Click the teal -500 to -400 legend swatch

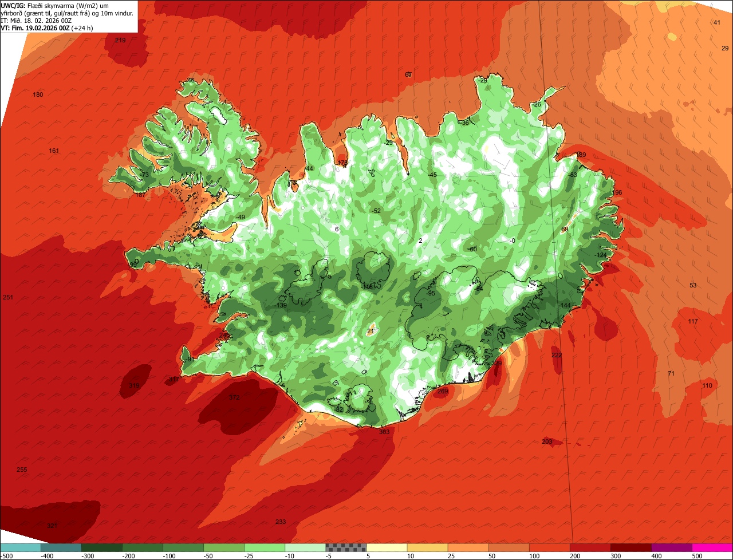click(x=21, y=547)
